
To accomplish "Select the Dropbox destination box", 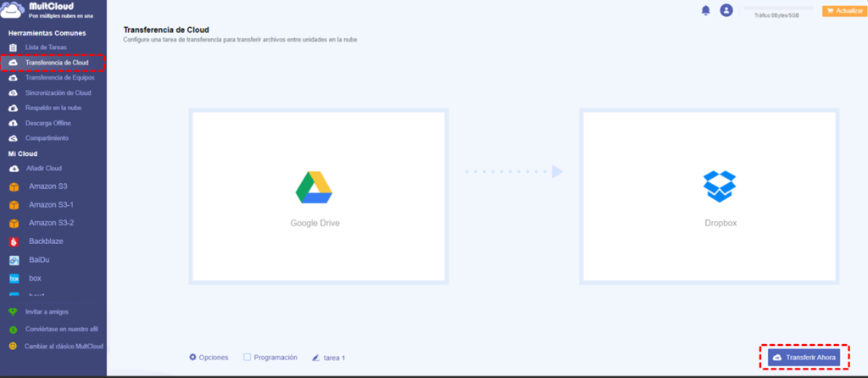I will tap(709, 197).
